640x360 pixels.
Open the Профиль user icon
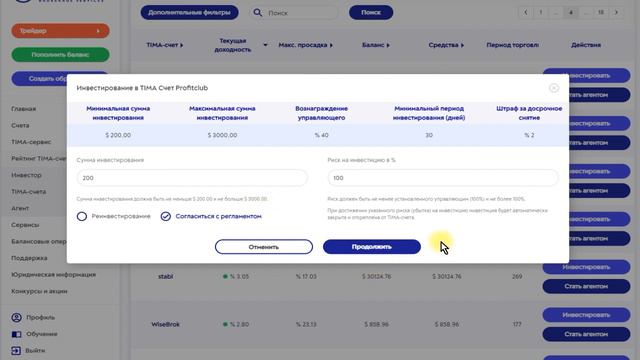[16, 317]
